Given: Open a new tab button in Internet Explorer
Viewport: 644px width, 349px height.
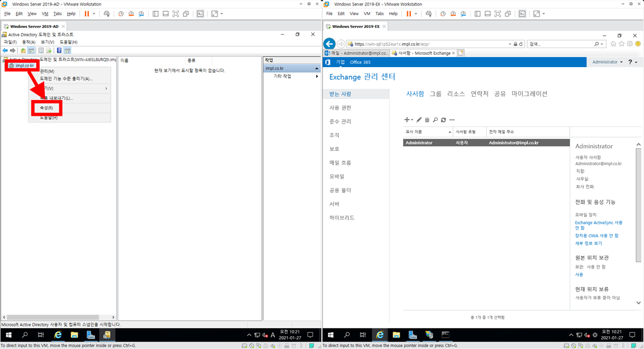Looking at the screenshot, I should 461,53.
